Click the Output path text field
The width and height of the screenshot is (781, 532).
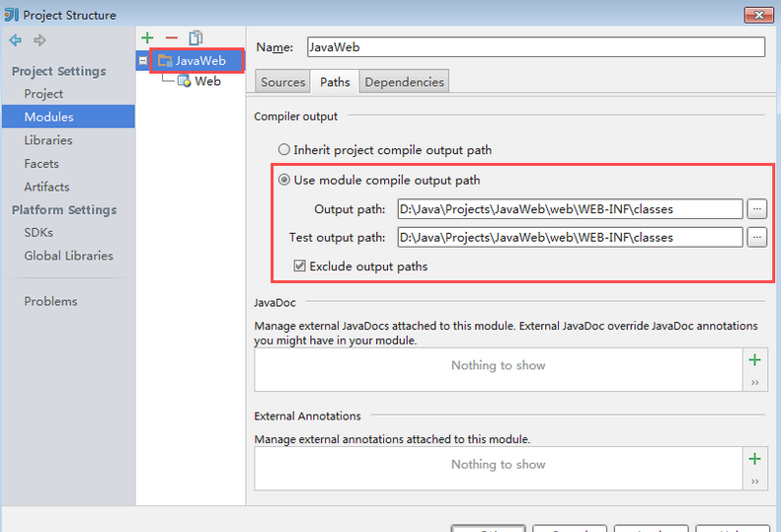pos(571,208)
